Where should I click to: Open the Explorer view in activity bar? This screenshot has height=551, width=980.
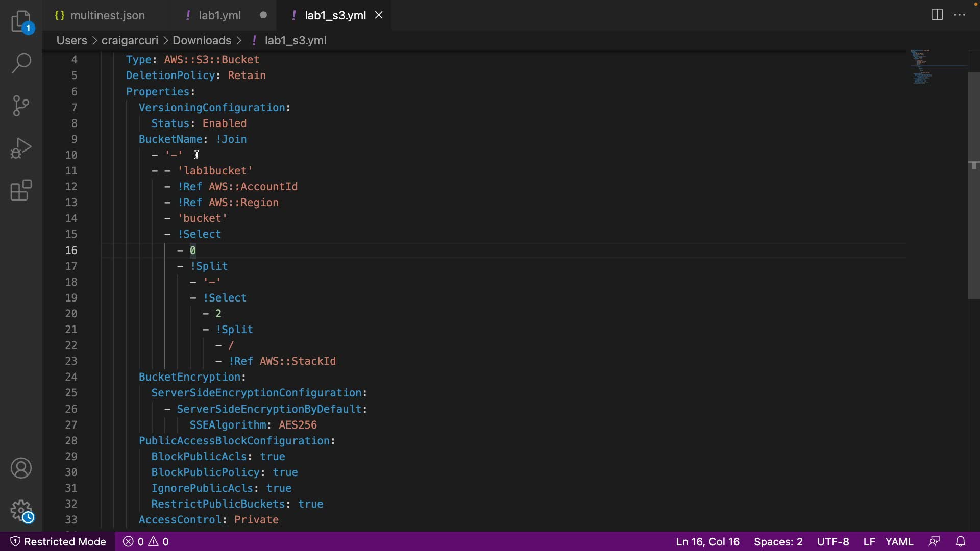tap(21, 21)
